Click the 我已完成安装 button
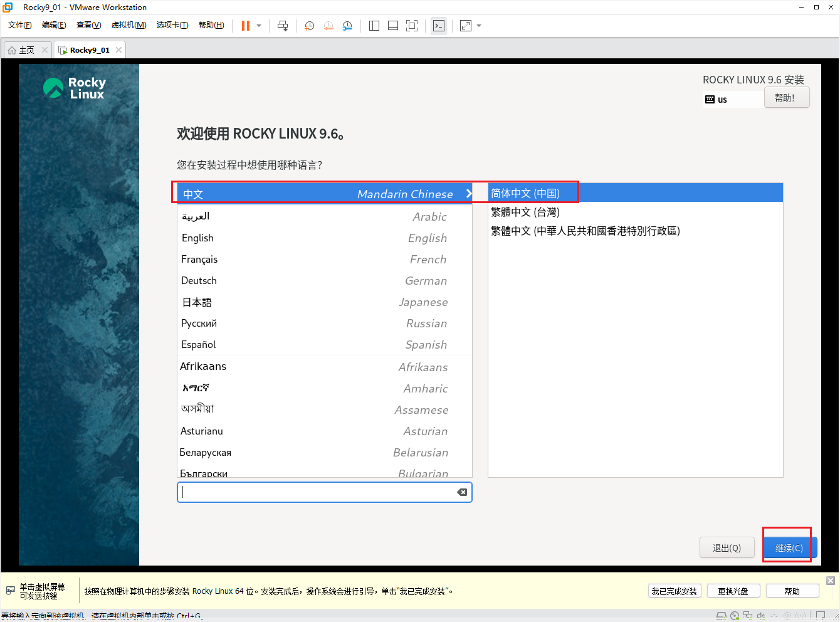 (x=674, y=591)
